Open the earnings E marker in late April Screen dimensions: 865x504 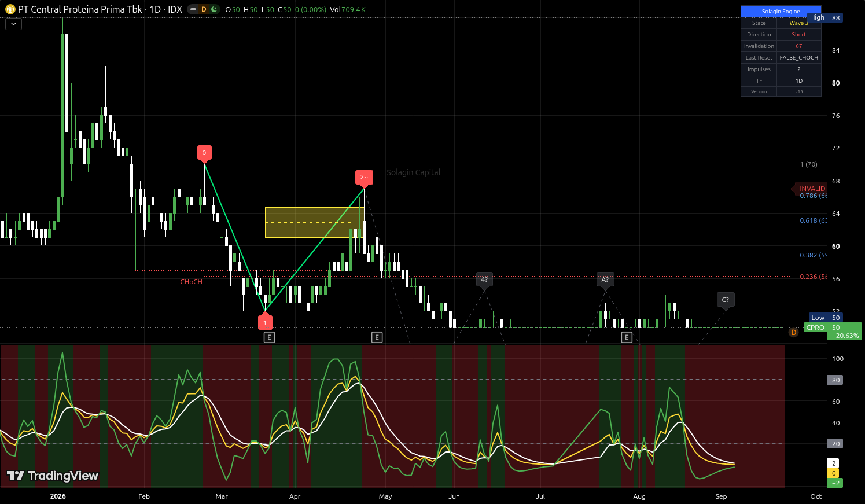click(x=377, y=337)
